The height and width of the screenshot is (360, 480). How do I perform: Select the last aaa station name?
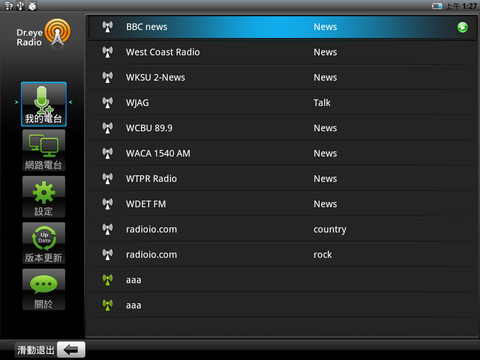coord(133,306)
